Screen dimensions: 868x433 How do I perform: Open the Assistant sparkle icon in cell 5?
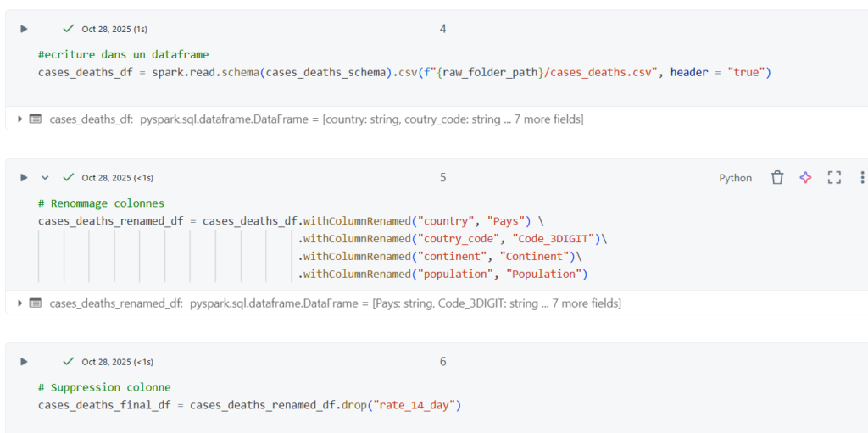click(805, 178)
